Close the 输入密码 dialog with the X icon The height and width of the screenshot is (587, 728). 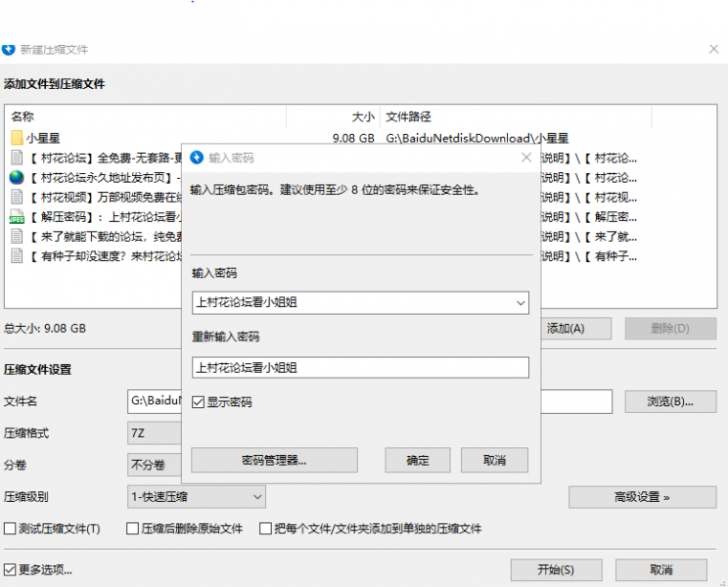(526, 158)
